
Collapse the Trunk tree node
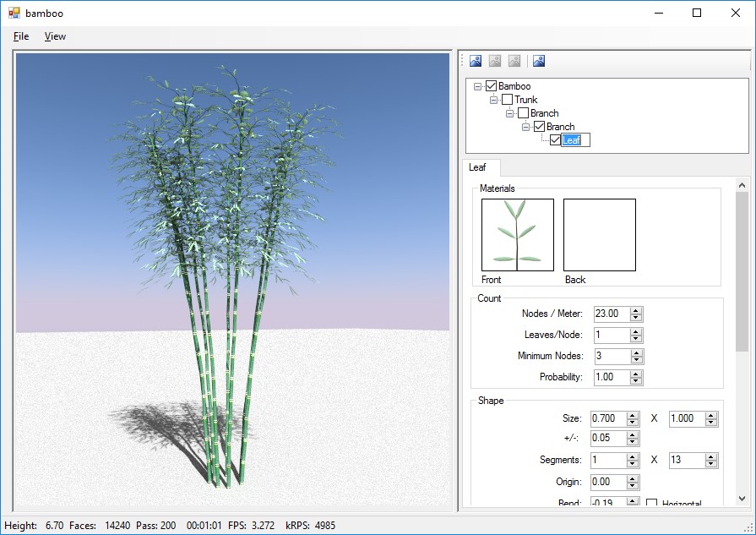point(493,100)
